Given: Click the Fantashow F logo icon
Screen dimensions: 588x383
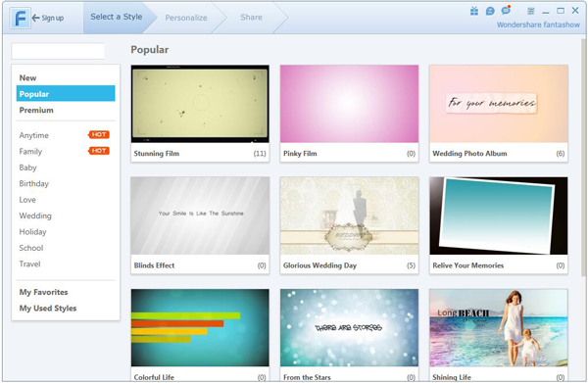Looking at the screenshot, I should [x=20, y=18].
